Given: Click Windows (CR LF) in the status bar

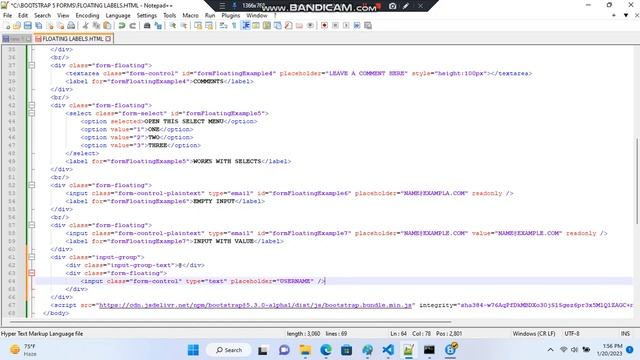Looking at the screenshot, I should coord(534,333).
